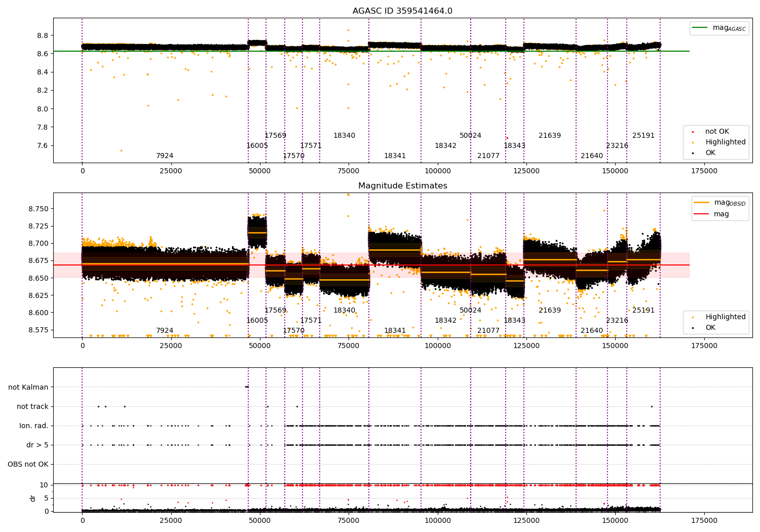Click obsid label 18343 in top panel

click(x=514, y=146)
